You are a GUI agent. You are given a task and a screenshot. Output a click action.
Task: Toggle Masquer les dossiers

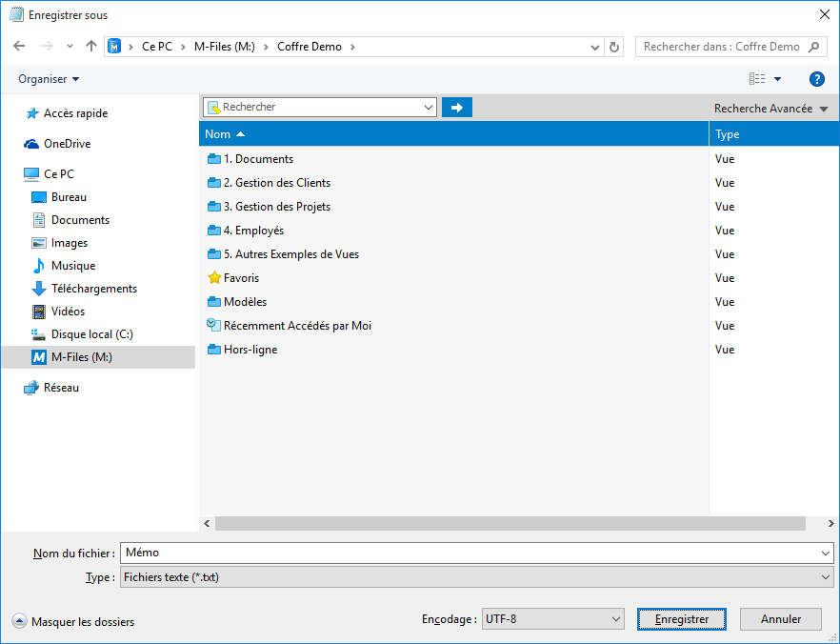(73, 622)
